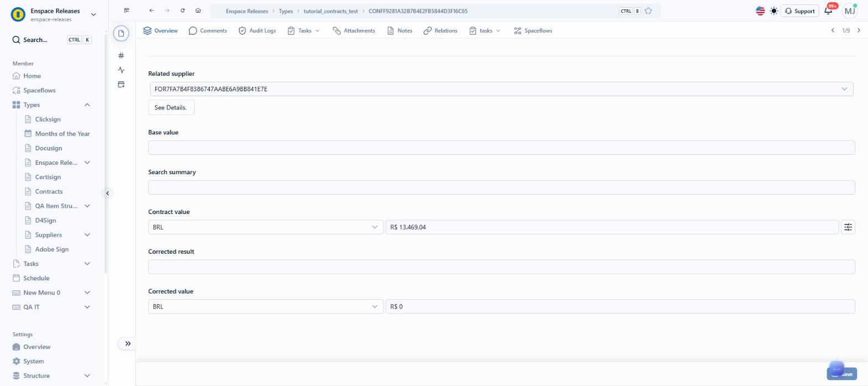Image resolution: width=868 pixels, height=386 pixels.
Task: Edit the Corrected value amount R$ 0
Action: [x=620, y=306]
